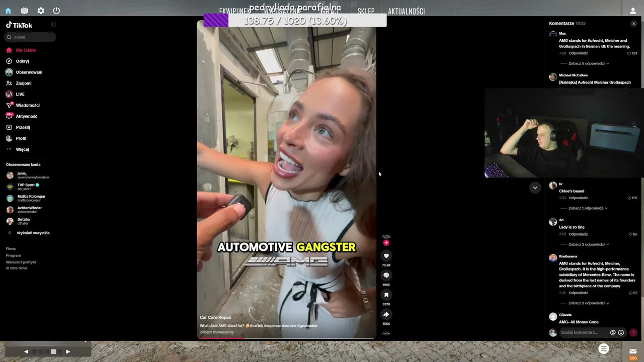Click the Aktualności tab in the top menu
This screenshot has height=362, width=644.
coord(407,11)
